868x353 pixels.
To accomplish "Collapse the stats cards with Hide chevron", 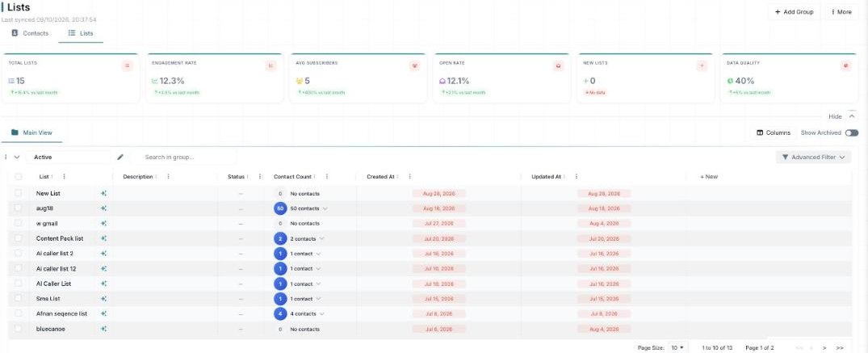I will tap(852, 116).
